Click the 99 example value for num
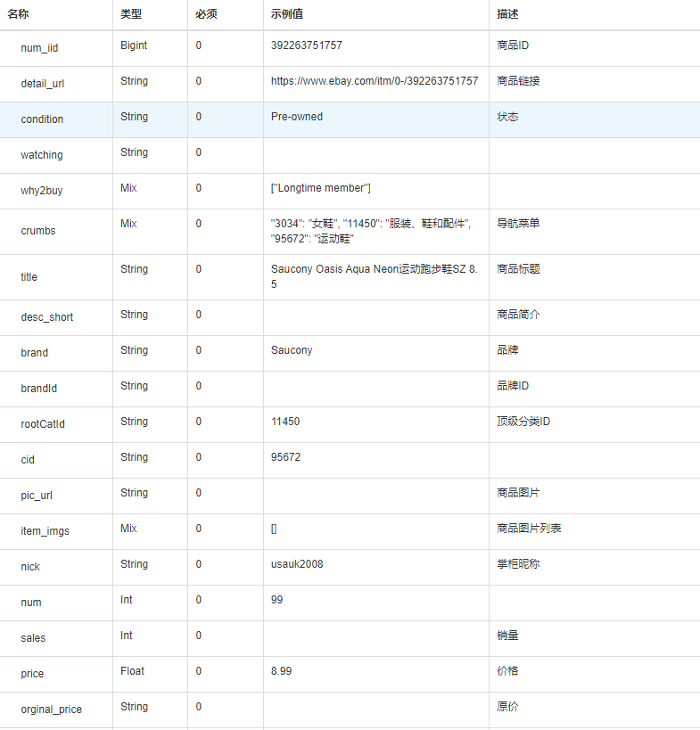Screen dimensions: 700x730 [276, 600]
